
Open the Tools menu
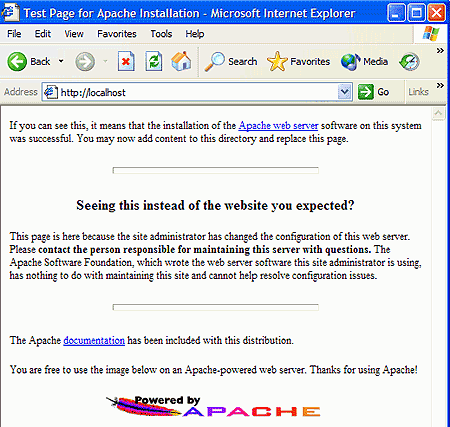click(x=161, y=34)
